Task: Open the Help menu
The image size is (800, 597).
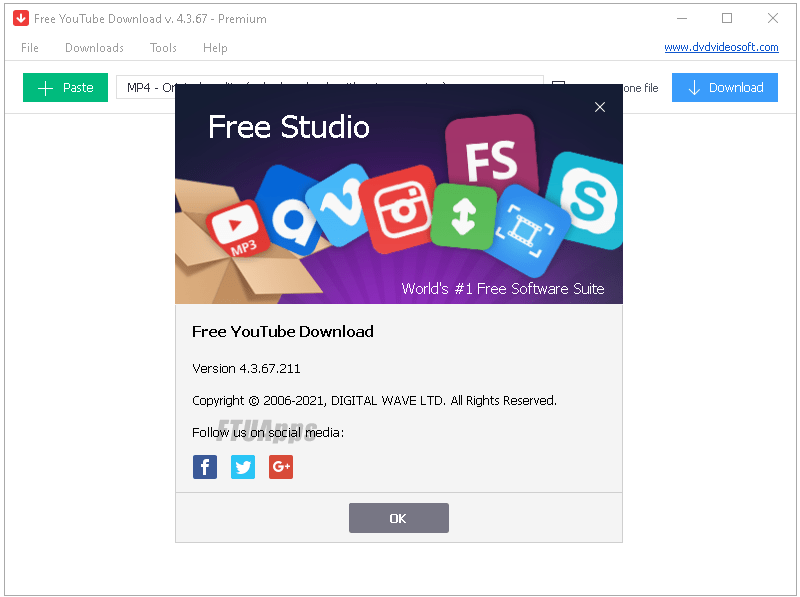Action: tap(215, 47)
